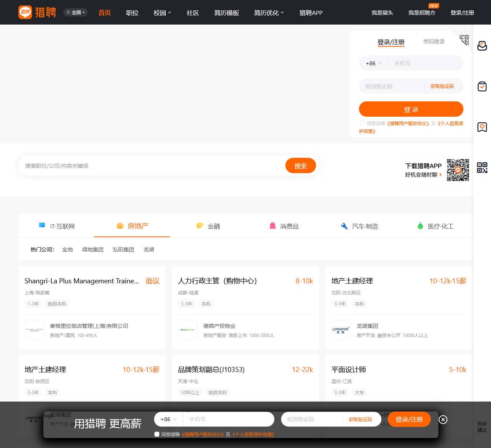Open +86 country code dropdown in bottom banner
Screen dimensions: 491x448
(169, 419)
